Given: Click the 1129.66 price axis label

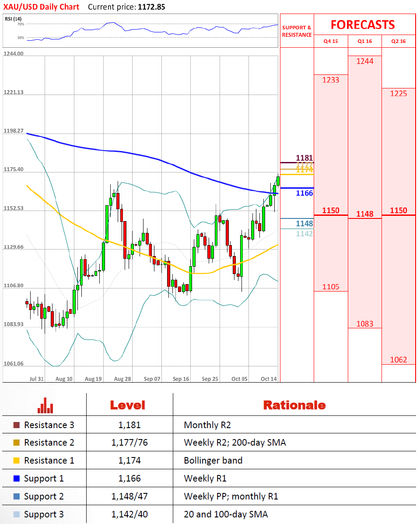Looking at the screenshot, I should 14,247.
